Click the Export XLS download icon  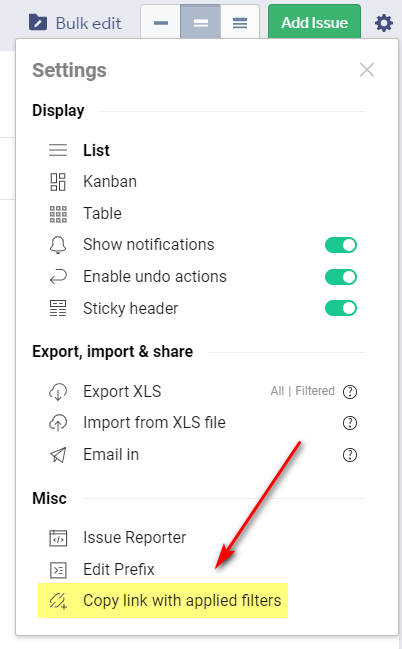(x=58, y=392)
